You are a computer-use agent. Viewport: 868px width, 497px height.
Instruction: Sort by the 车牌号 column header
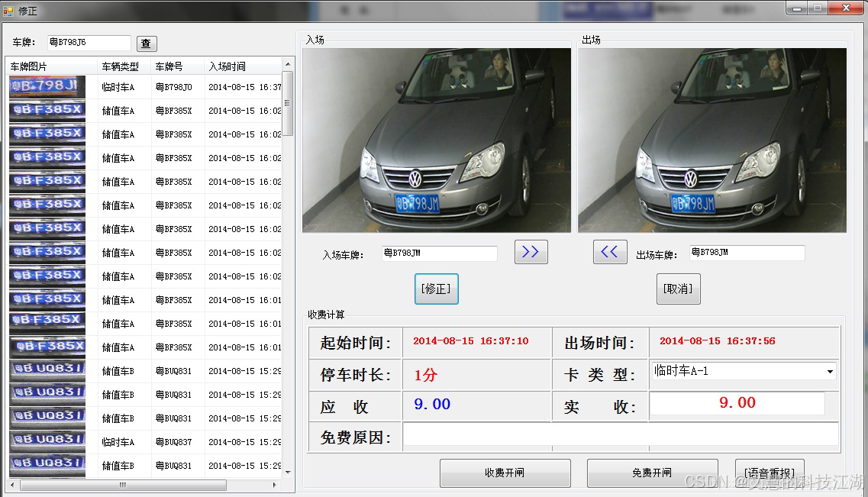click(x=177, y=66)
